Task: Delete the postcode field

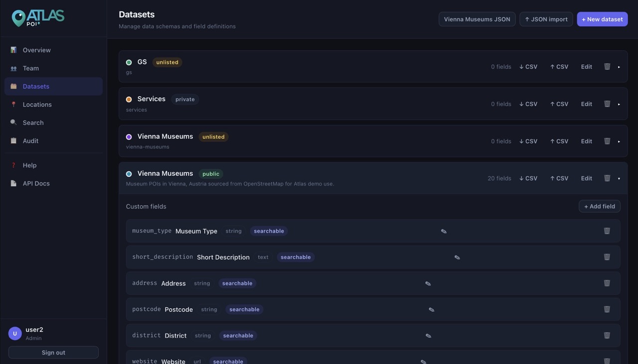Action: point(607,309)
